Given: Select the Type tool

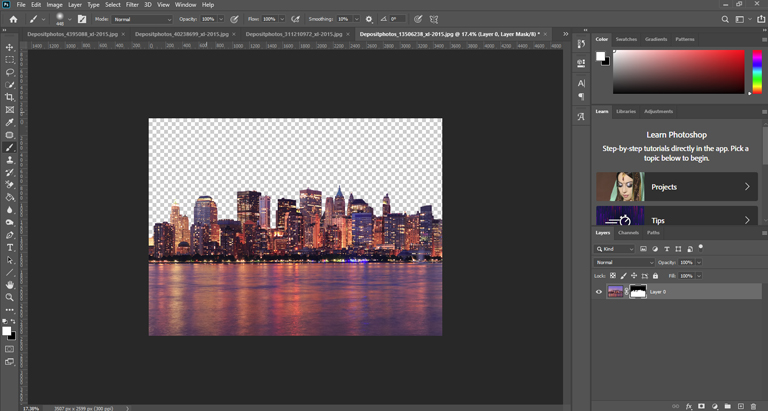Looking at the screenshot, I should coord(10,247).
